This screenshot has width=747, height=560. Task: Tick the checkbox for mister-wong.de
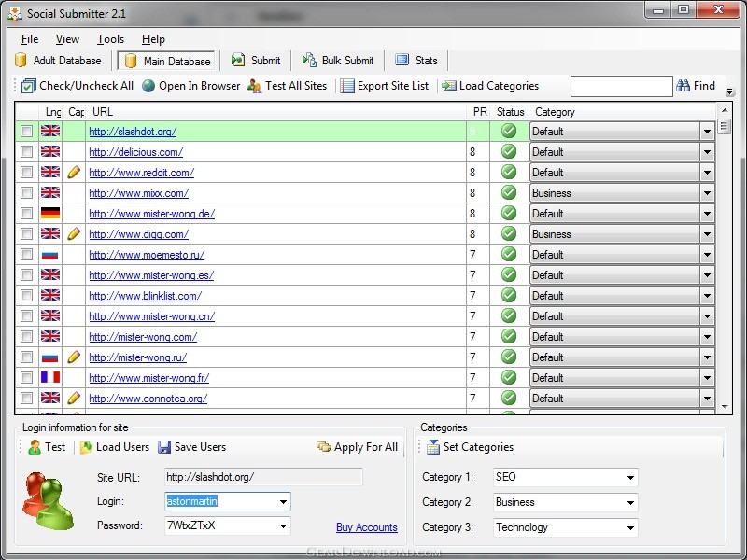pos(27,214)
